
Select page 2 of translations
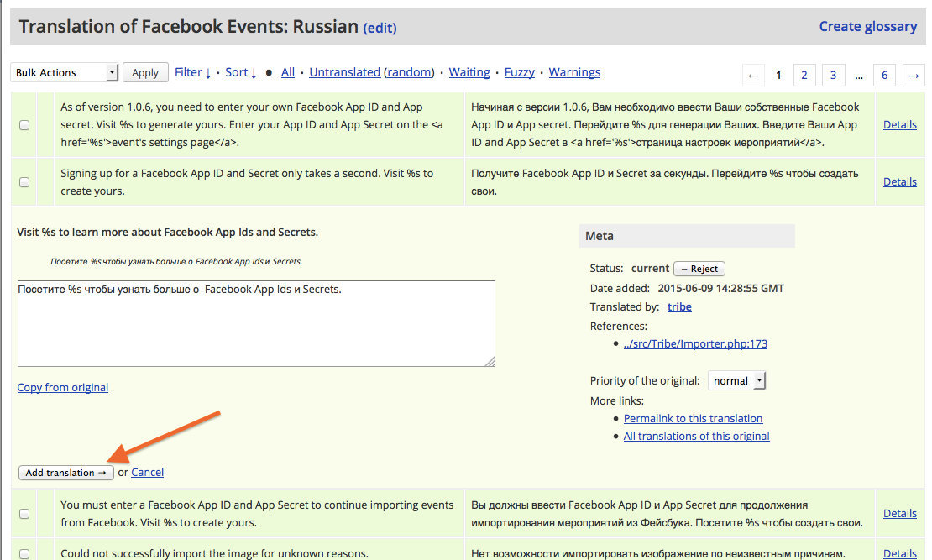point(804,75)
